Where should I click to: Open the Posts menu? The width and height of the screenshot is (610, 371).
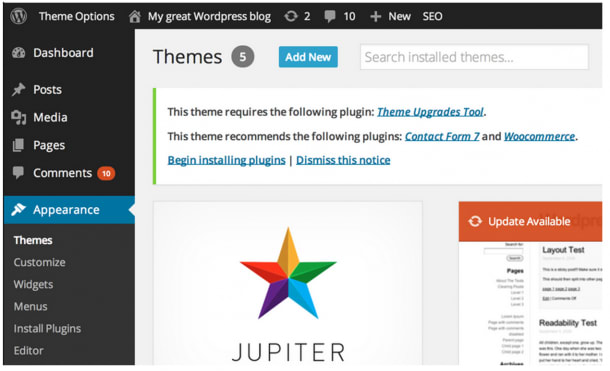pyautogui.click(x=47, y=89)
